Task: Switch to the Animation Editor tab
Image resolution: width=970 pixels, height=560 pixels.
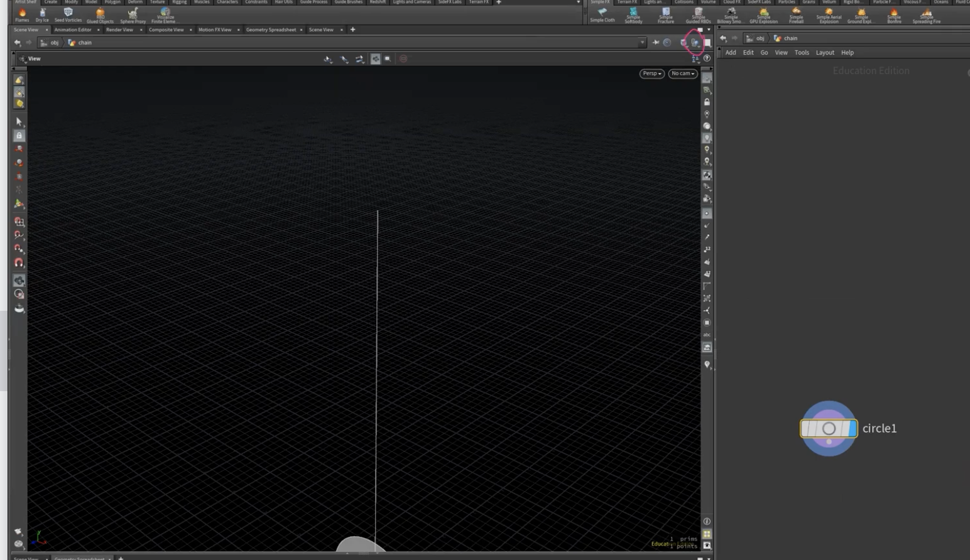Action: (73, 30)
